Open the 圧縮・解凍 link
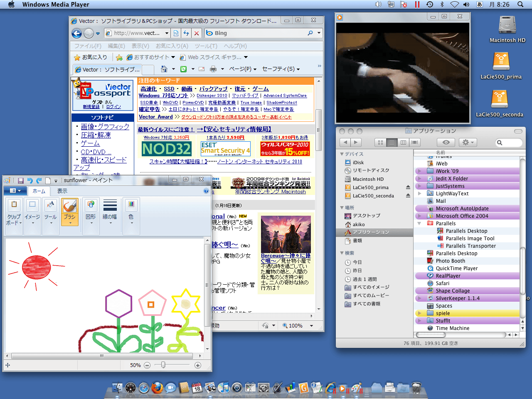This screenshot has height=399, width=532. (x=96, y=135)
